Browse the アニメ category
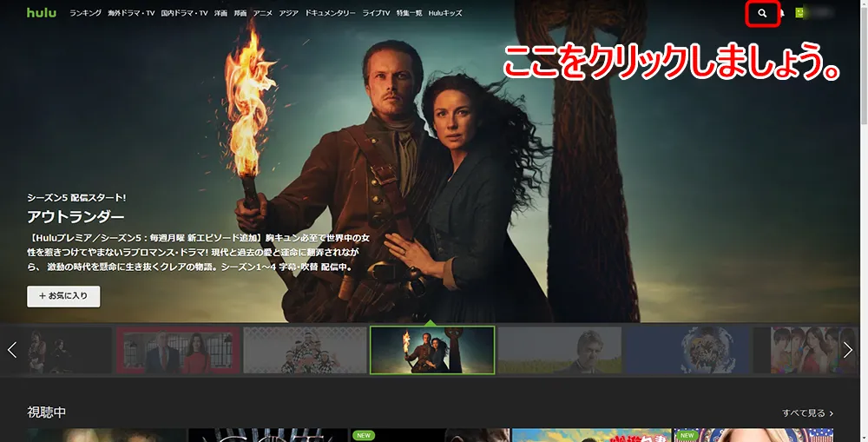The width and height of the screenshot is (868, 442). (262, 13)
